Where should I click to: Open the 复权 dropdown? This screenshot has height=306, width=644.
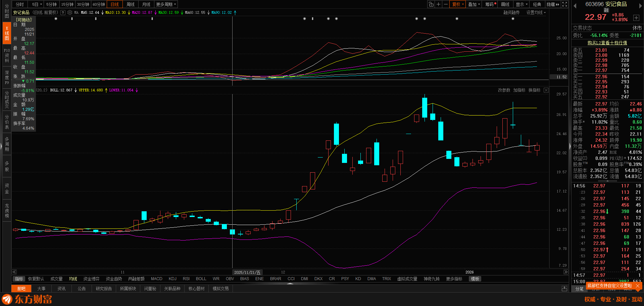pyautogui.click(x=458, y=4)
